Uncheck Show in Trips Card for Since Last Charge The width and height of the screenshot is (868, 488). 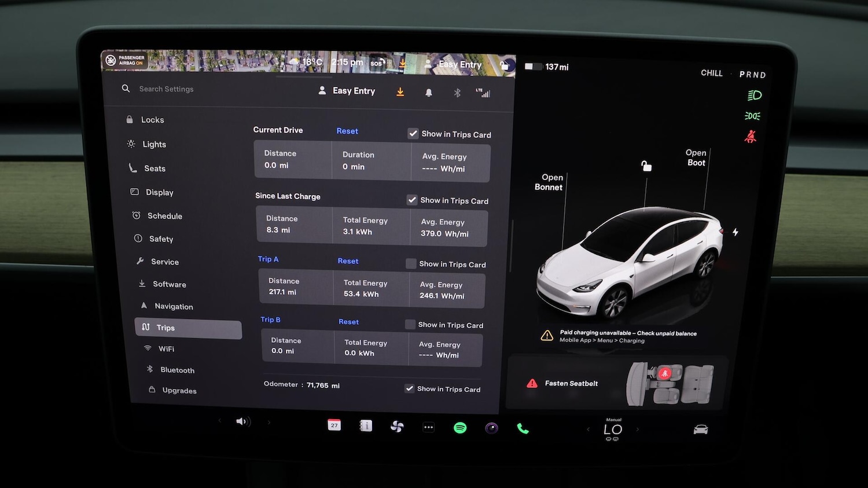pyautogui.click(x=412, y=200)
